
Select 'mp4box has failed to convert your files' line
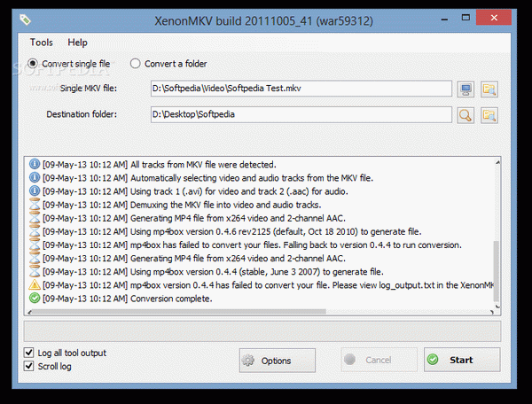[x=252, y=245]
